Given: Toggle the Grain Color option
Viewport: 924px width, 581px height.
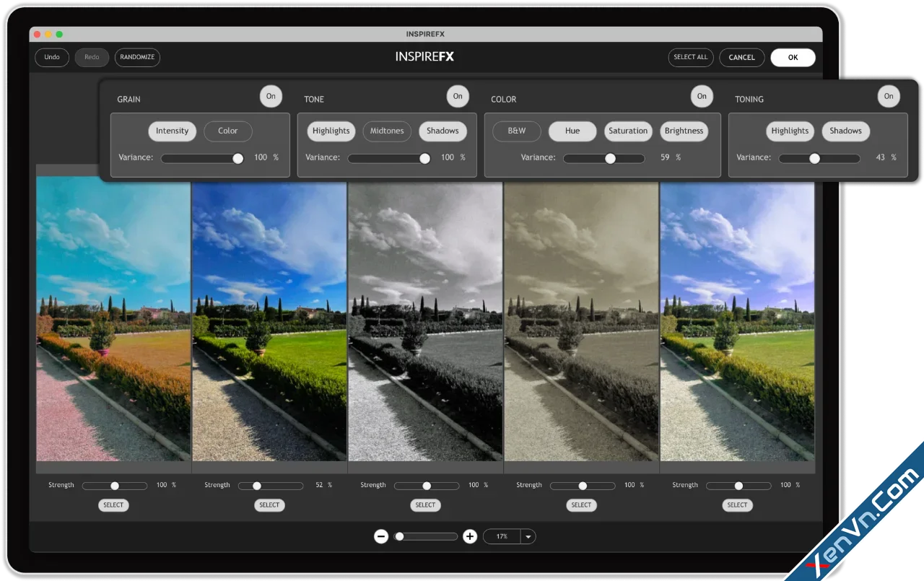Looking at the screenshot, I should pos(228,131).
